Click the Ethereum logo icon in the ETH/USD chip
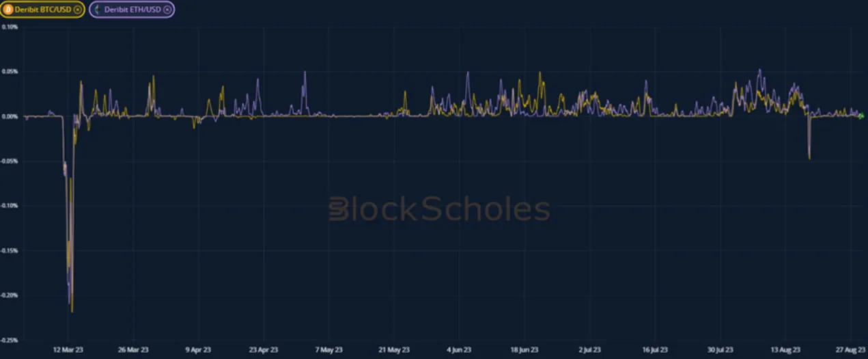The width and height of the screenshot is (868, 359). (96, 10)
